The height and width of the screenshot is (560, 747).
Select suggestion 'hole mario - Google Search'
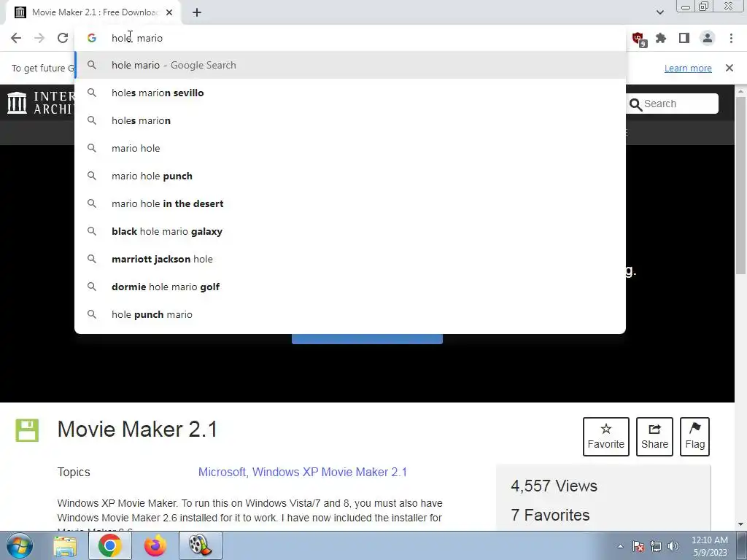click(x=350, y=65)
